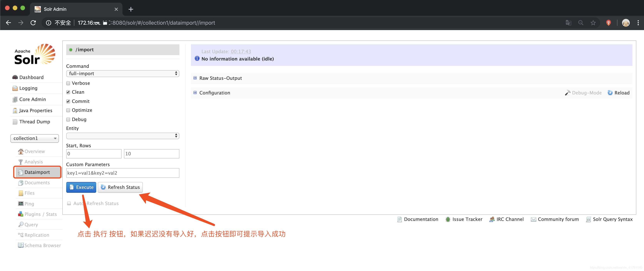Enable the Debug checkbox
The image size is (644, 271).
[x=68, y=120]
